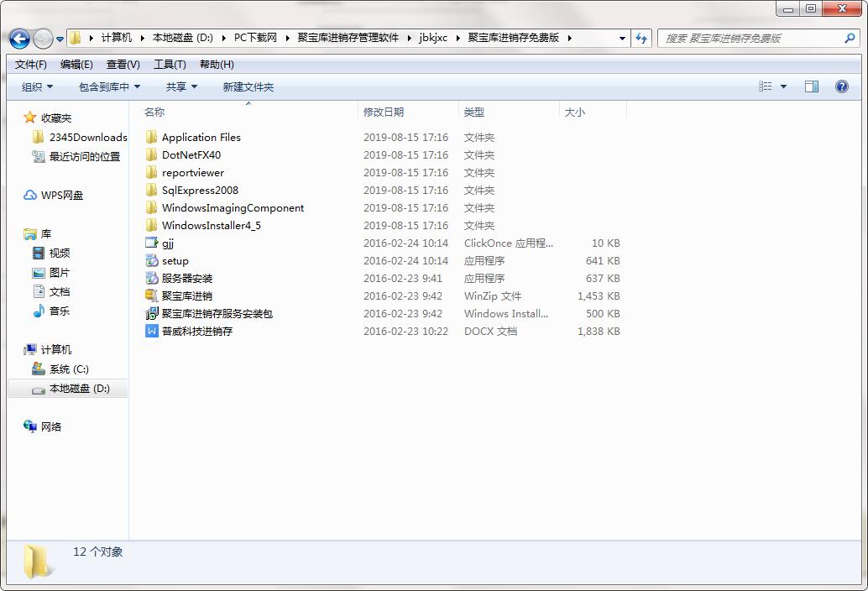Click the Back navigation arrow button

click(x=20, y=39)
